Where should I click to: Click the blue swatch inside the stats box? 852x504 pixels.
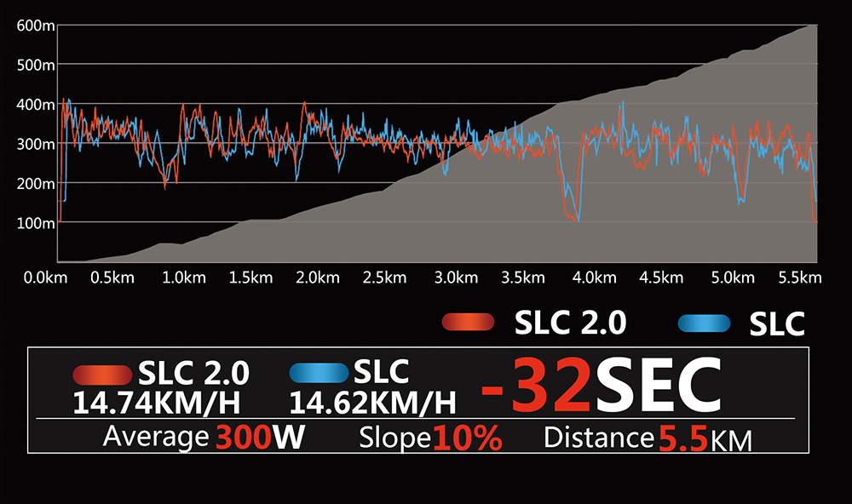(x=318, y=374)
